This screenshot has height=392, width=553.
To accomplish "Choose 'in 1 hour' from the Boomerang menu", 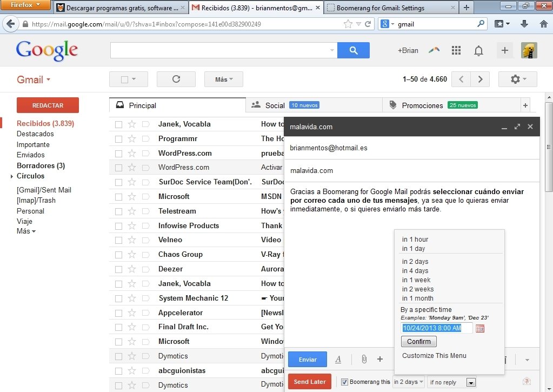I will click(415, 239).
